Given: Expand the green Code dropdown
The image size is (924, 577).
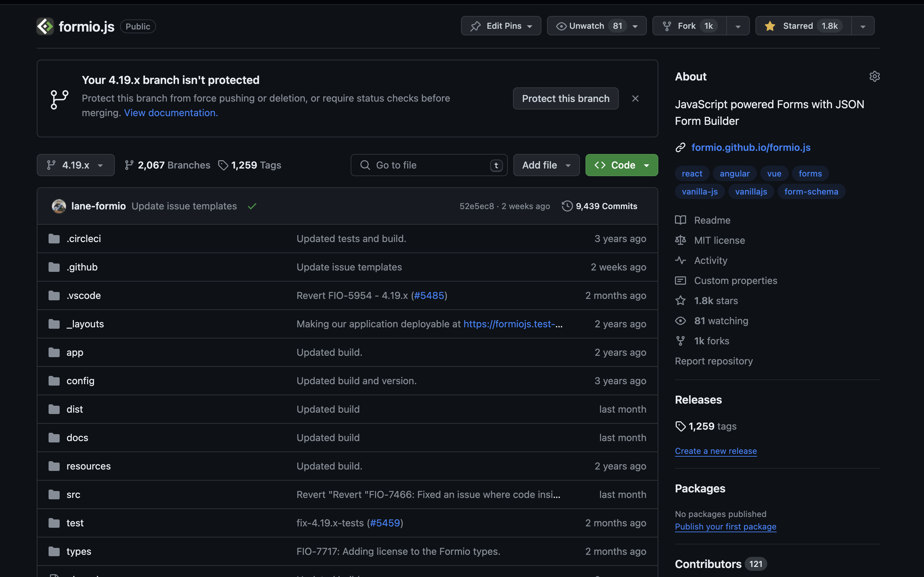Looking at the screenshot, I should point(621,165).
